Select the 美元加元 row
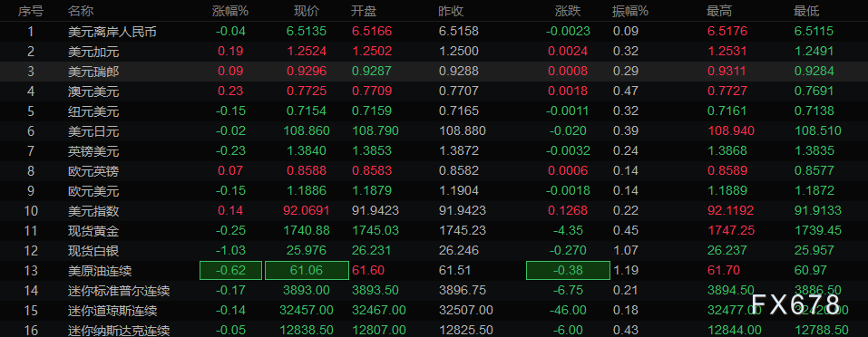This screenshot has width=868, height=337. pos(434,52)
